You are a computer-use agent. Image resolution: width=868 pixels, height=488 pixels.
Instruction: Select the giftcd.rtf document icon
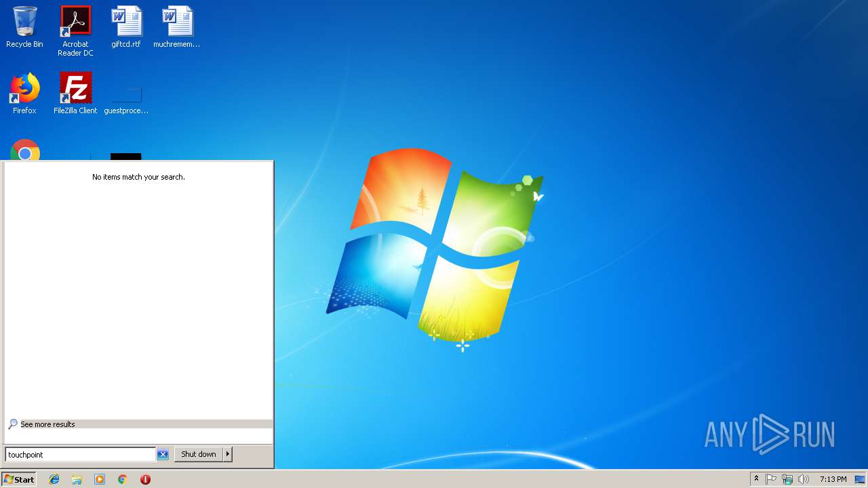pyautogui.click(x=126, y=27)
